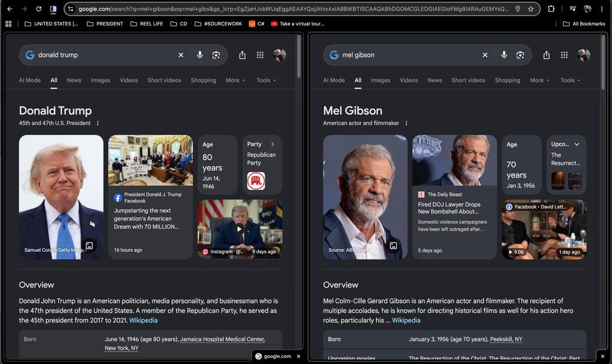
Task: Open the Chrome three-dot menu
Action: pos(601,8)
